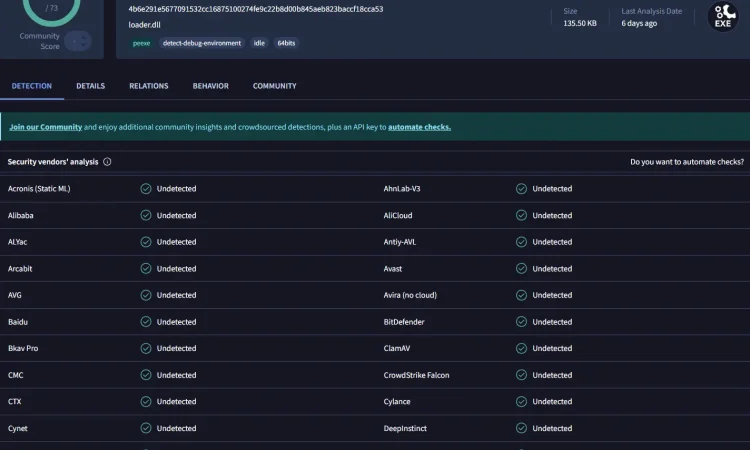This screenshot has width=750, height=450.
Task: Click the Acronis (Static ML) vendor name
Action: click(39, 188)
